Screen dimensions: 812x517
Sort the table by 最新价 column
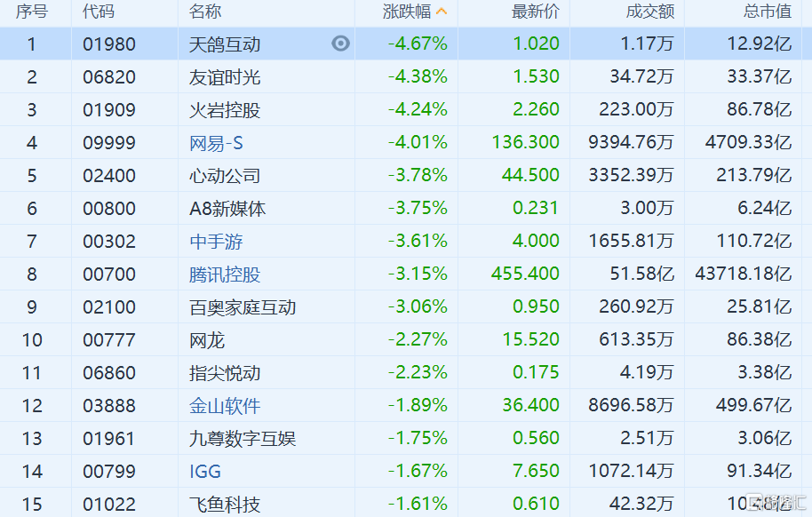click(x=536, y=12)
